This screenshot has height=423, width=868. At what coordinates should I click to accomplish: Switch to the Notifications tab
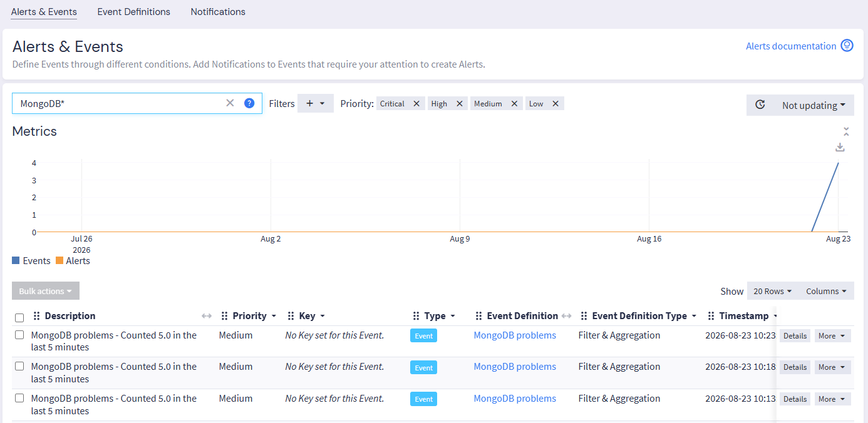coord(218,12)
